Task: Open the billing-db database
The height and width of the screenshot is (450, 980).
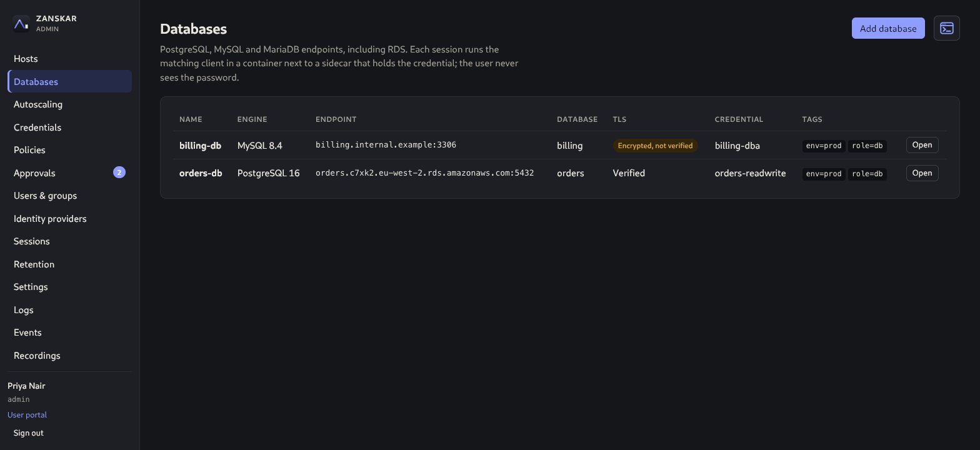Action: point(922,145)
